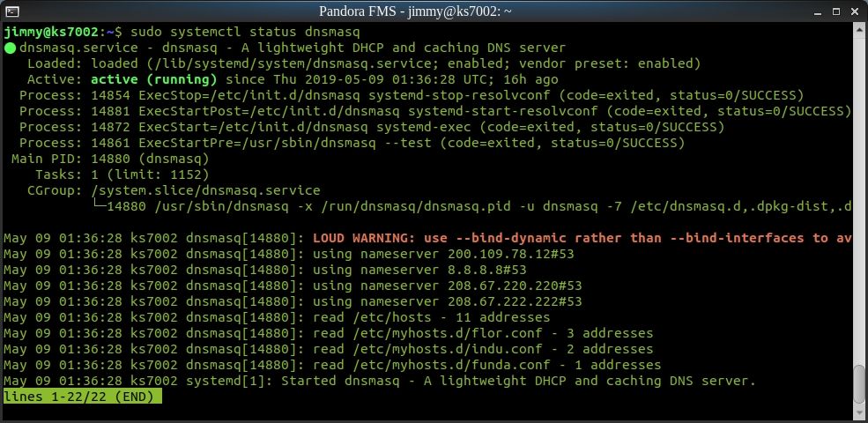This screenshot has height=423, width=868.
Task: Click the terminal scrollbar thumb
Action: (860, 383)
